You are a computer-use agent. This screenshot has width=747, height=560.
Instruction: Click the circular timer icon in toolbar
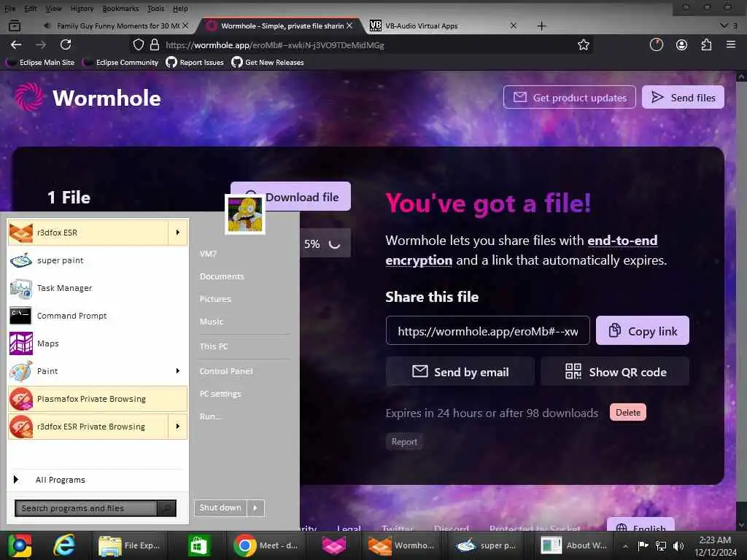[x=657, y=44]
